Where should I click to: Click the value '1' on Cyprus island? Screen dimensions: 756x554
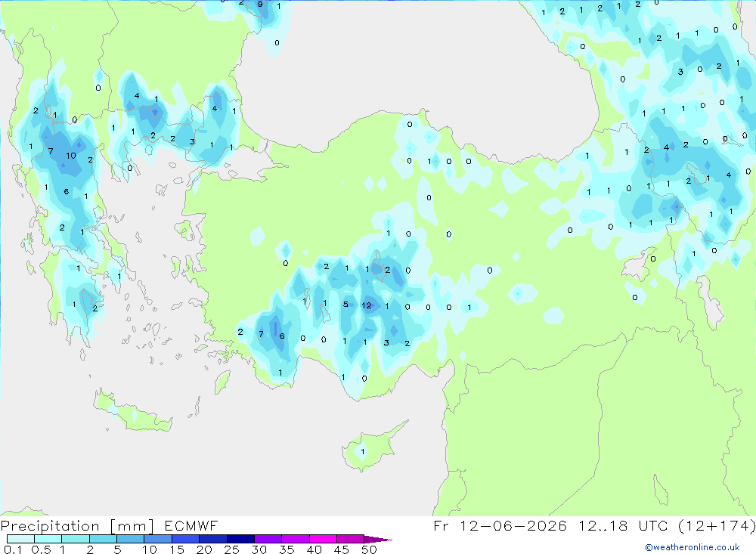(363, 452)
